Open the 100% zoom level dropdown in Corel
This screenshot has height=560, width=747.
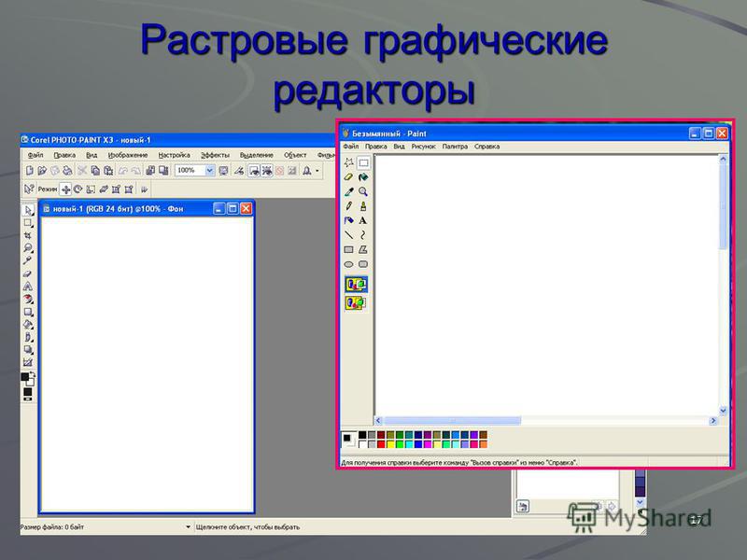click(x=209, y=171)
